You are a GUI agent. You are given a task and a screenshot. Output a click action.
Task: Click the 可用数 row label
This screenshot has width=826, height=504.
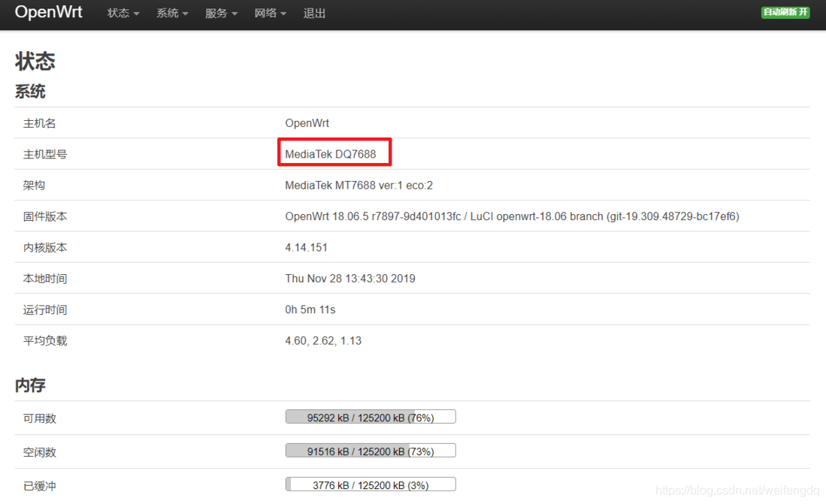[x=40, y=418]
